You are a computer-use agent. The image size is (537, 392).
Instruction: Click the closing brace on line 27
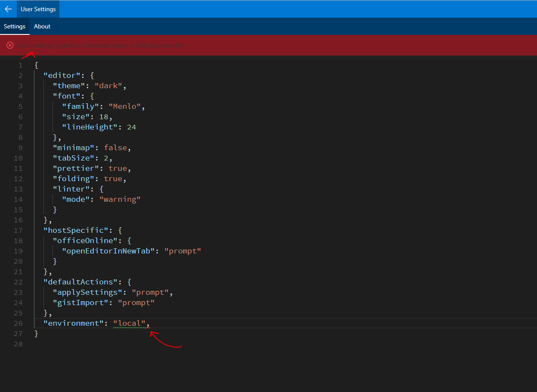click(x=37, y=333)
